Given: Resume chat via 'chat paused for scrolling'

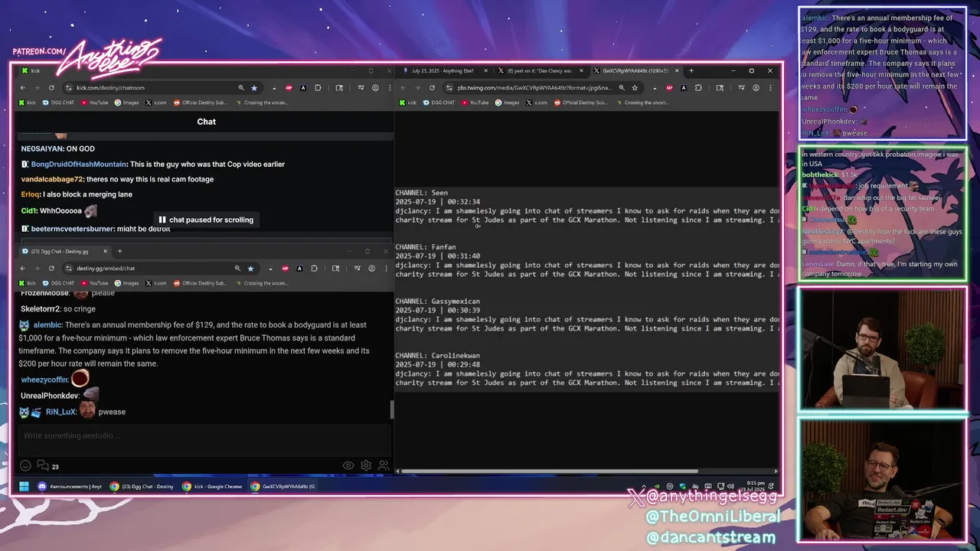Looking at the screenshot, I should click(x=206, y=220).
